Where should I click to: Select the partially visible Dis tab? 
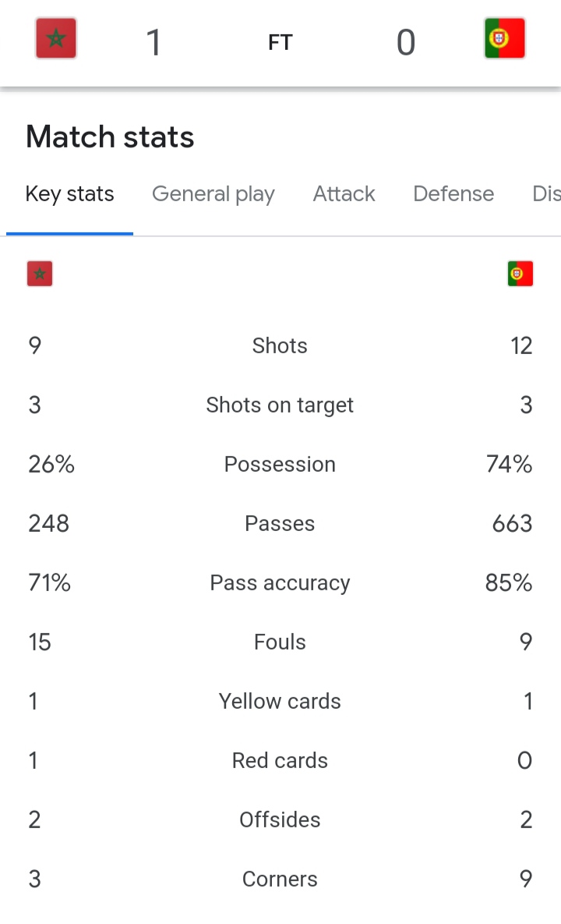(546, 194)
